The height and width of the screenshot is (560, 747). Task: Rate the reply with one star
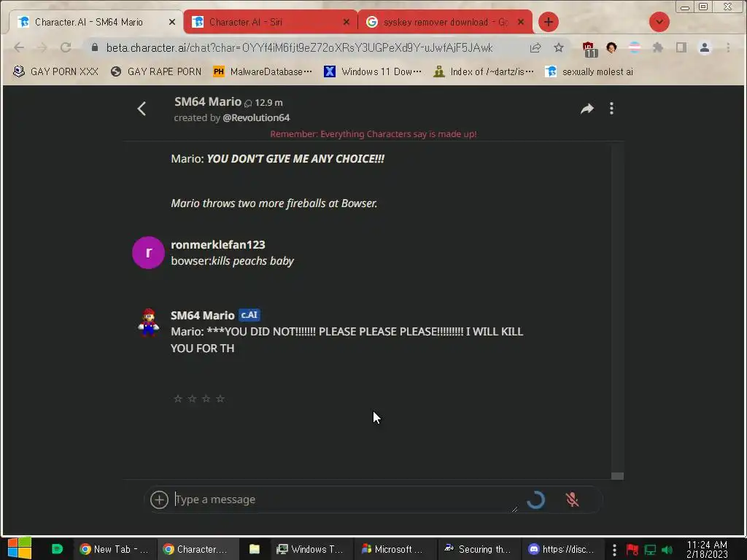pyautogui.click(x=178, y=399)
